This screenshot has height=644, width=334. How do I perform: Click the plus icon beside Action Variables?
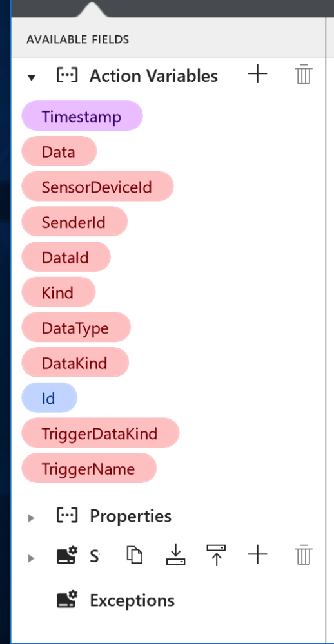258,75
